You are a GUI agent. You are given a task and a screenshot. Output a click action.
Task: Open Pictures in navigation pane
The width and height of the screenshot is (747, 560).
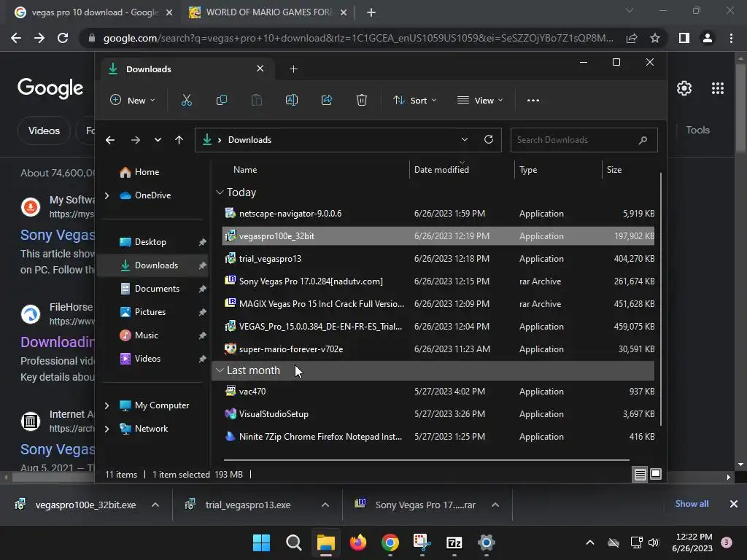150,312
